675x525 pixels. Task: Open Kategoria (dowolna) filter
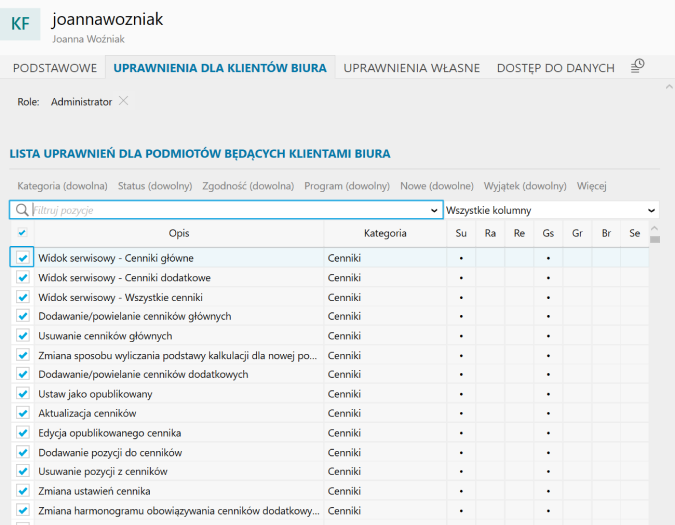62,186
